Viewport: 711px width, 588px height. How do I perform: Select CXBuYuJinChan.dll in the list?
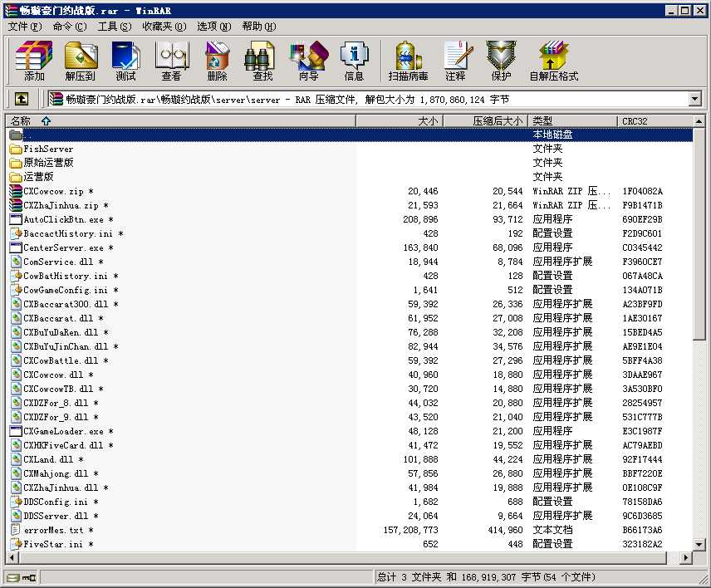click(349, 346)
